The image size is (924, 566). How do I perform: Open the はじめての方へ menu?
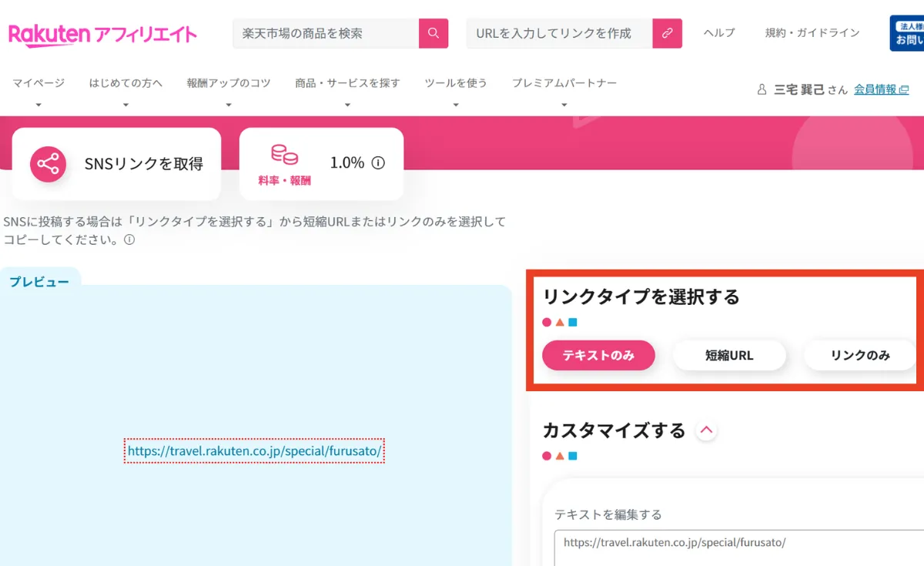click(x=126, y=83)
